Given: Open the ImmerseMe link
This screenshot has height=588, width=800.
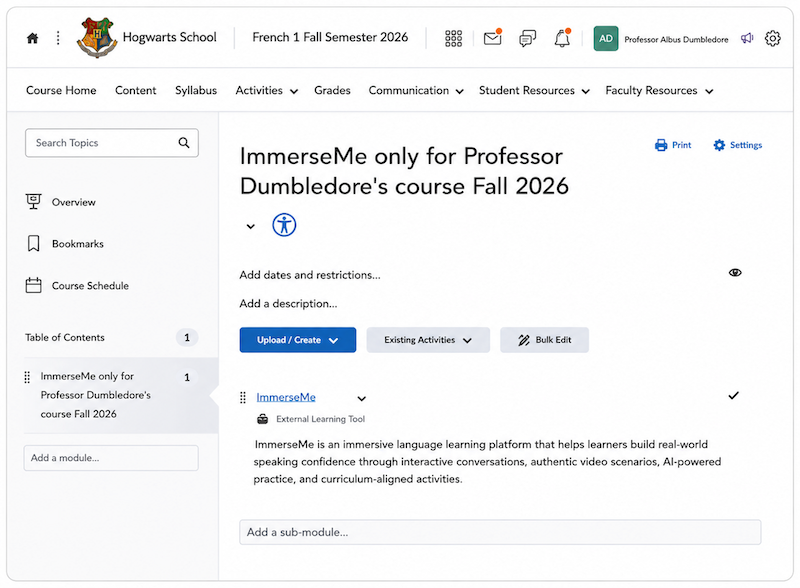Looking at the screenshot, I should point(286,397).
